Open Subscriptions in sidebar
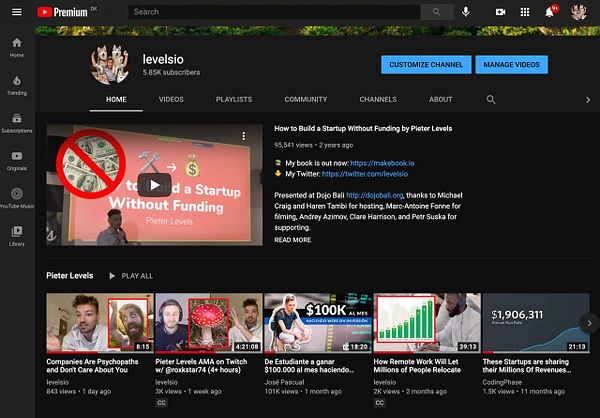The height and width of the screenshot is (418, 600). pyautogui.click(x=17, y=123)
